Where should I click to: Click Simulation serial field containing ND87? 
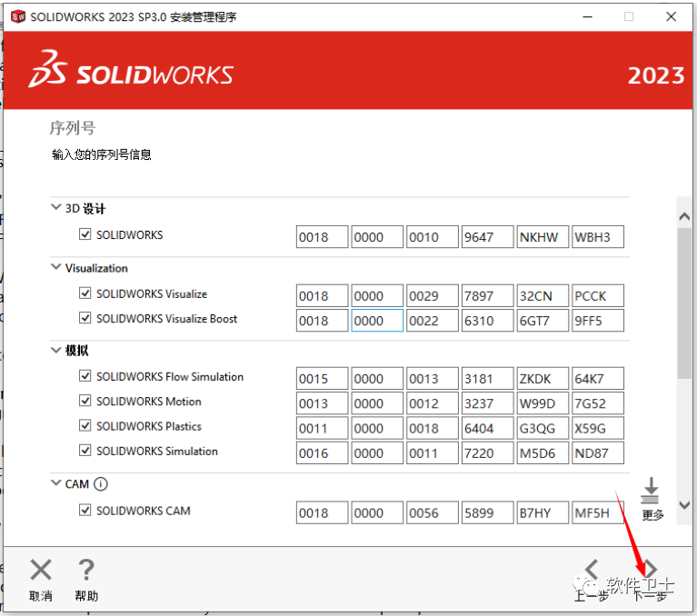598,452
